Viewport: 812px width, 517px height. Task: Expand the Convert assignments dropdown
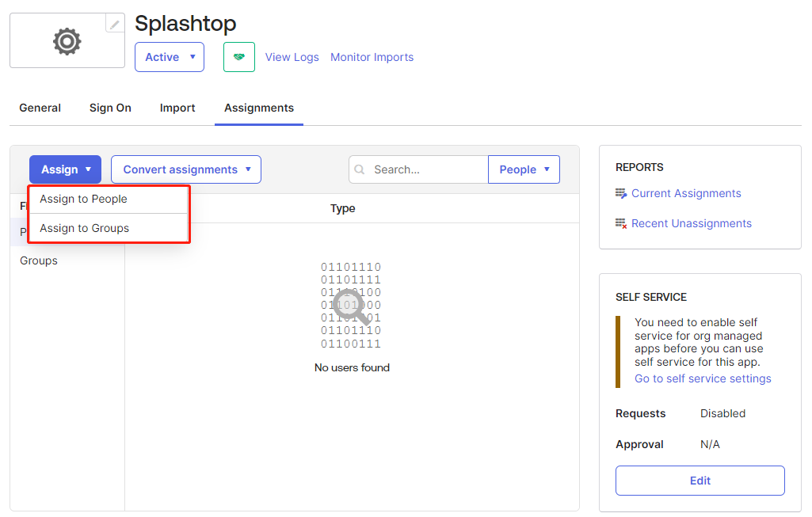[x=186, y=169]
